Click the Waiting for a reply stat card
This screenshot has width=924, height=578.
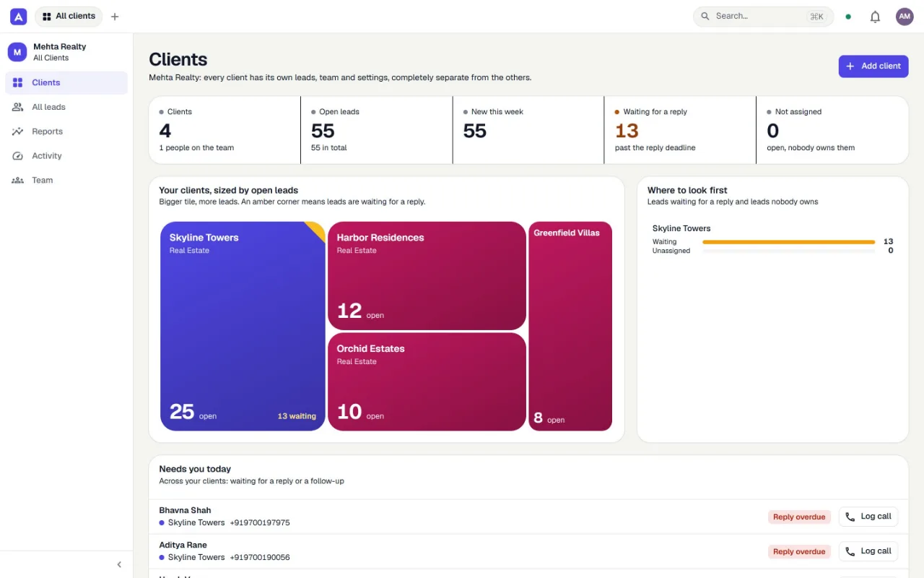click(680, 130)
